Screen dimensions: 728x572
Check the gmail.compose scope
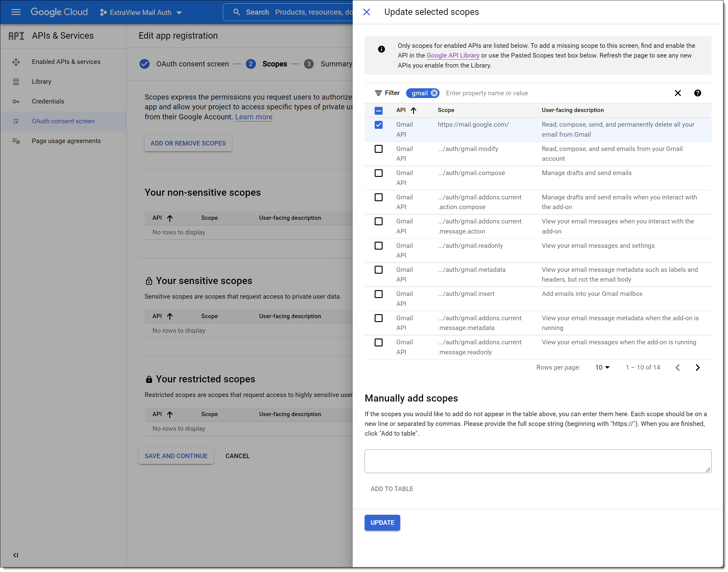379,173
